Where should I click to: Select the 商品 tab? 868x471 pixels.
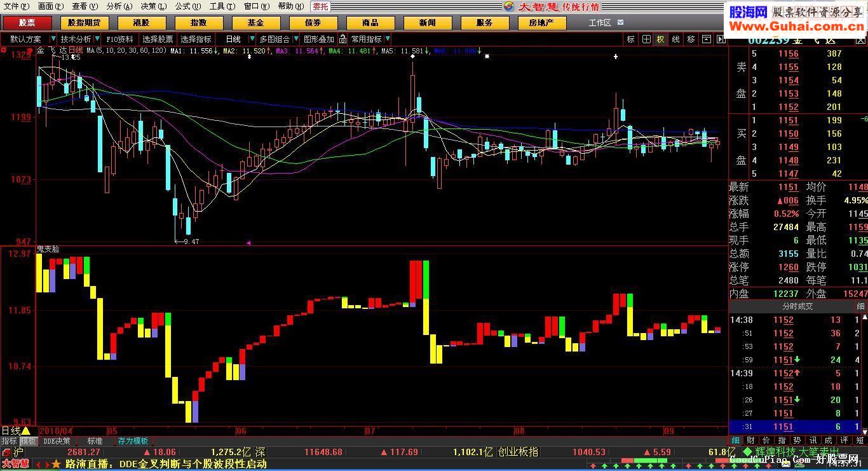[x=370, y=22]
